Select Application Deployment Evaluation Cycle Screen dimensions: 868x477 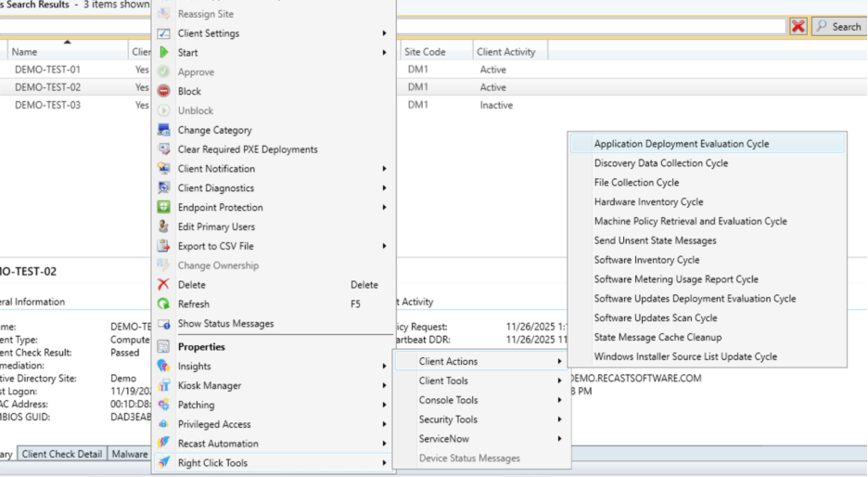[681, 144]
